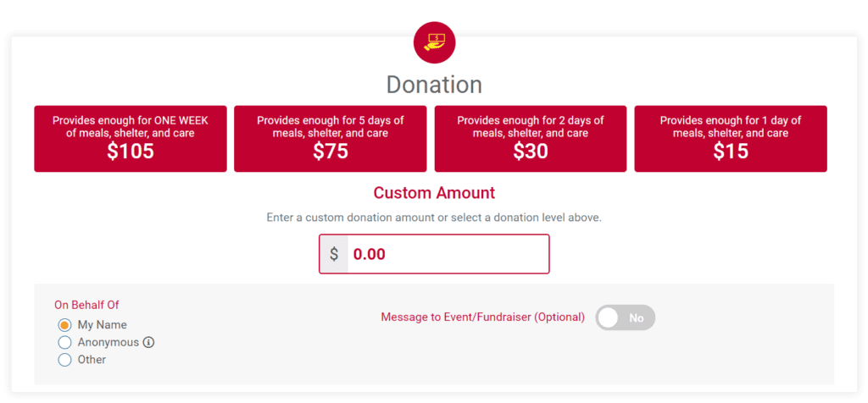Focus the custom amount 0.00 field
The image size is (868, 403).
(x=448, y=254)
